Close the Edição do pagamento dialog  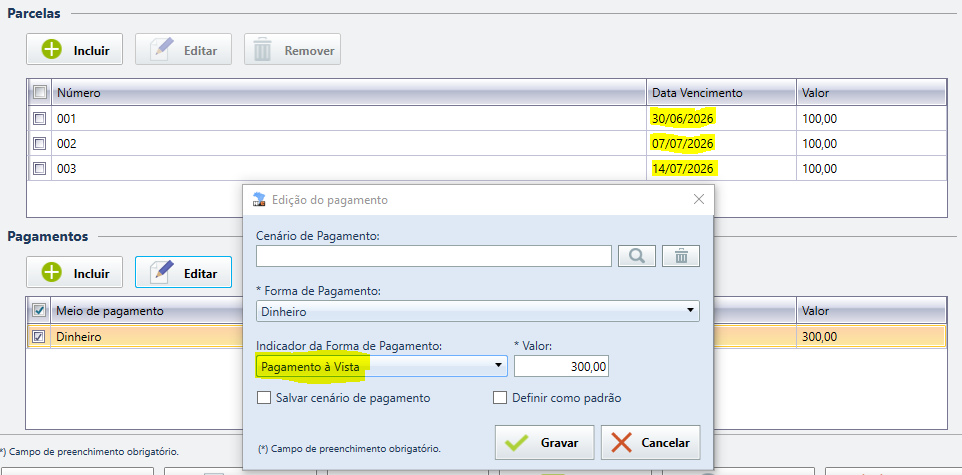pos(698,199)
